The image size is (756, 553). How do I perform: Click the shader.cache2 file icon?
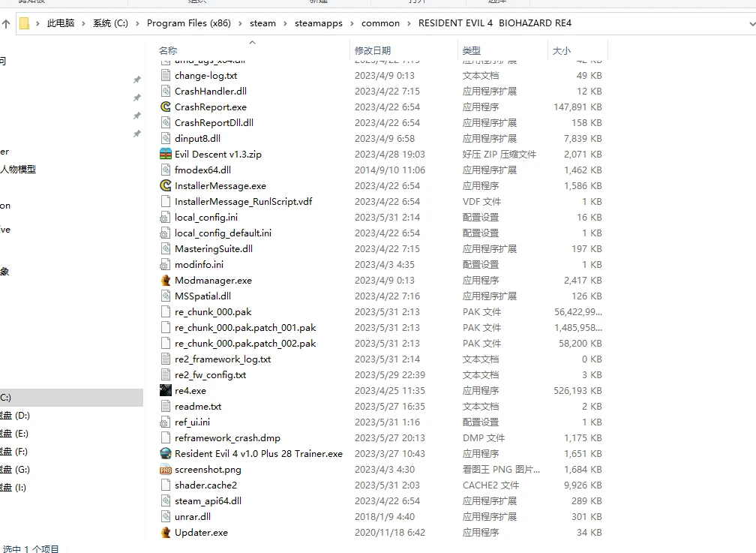click(x=165, y=485)
